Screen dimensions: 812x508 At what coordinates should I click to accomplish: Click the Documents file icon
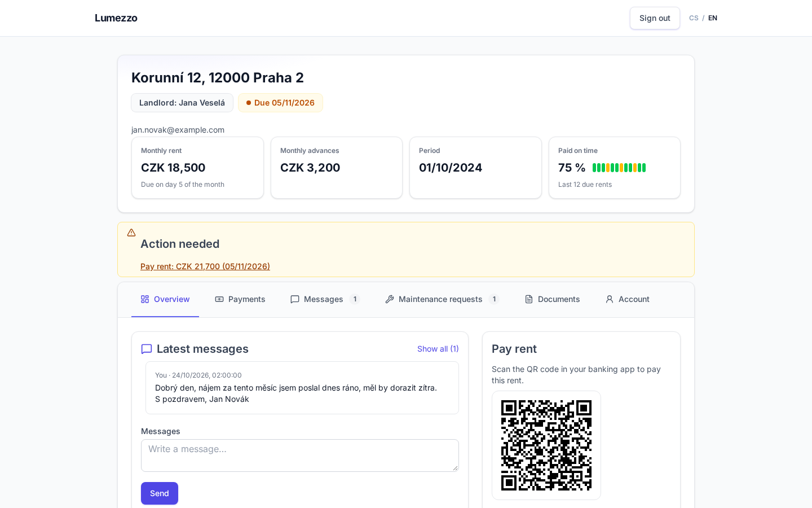(529, 299)
